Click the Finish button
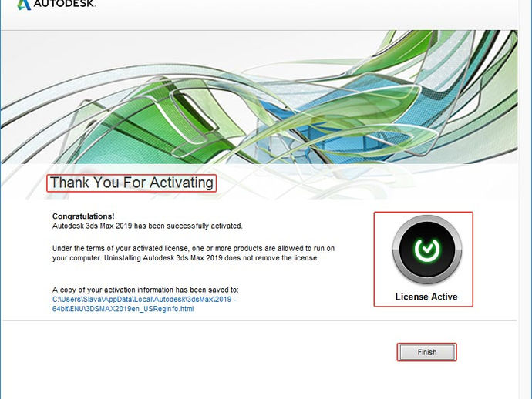Image resolution: width=532 pixels, height=399 pixels. 427,352
